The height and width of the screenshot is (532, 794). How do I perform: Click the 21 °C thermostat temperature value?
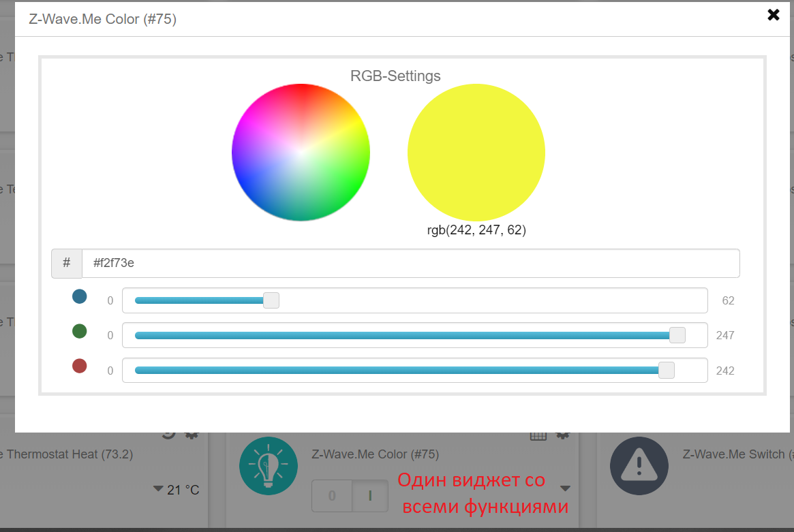(183, 490)
